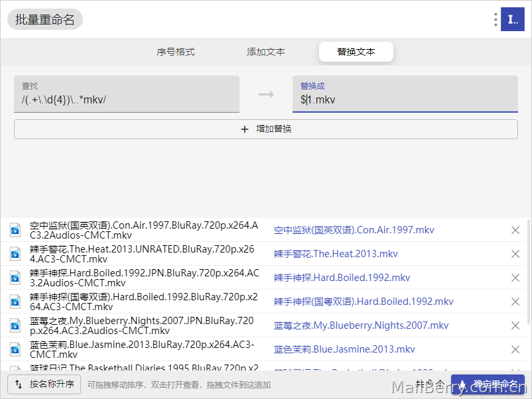Click the 查找 regex input field
The height and width of the screenshot is (399, 532).
click(127, 94)
